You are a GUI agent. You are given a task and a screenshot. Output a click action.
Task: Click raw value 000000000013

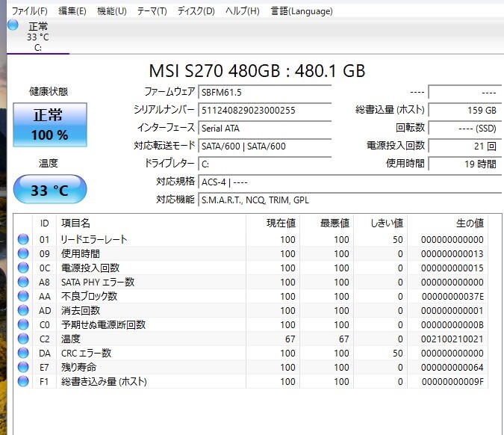pyautogui.click(x=452, y=254)
